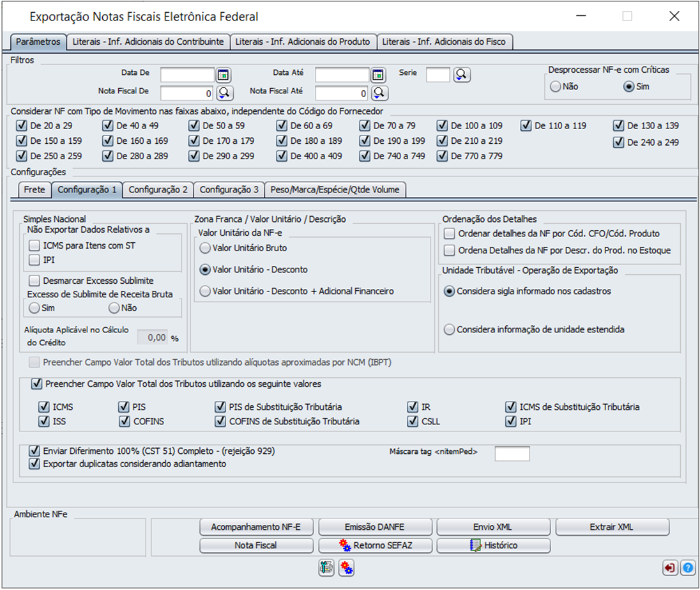Focus the Alíquota Aplicável percentage field
The image size is (700, 590).
click(x=153, y=338)
